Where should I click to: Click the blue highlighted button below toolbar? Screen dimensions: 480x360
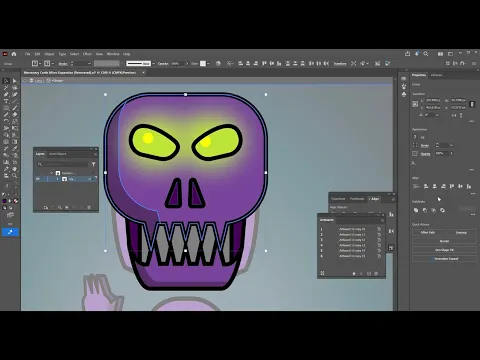[10, 232]
